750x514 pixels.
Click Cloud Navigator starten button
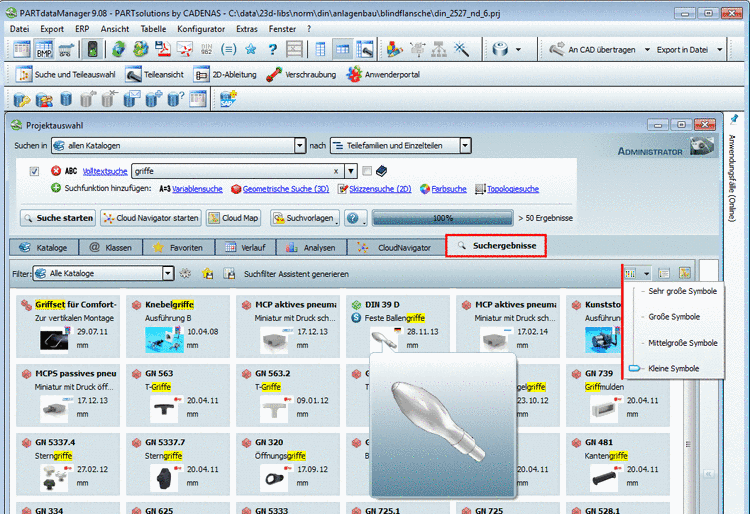(x=151, y=218)
